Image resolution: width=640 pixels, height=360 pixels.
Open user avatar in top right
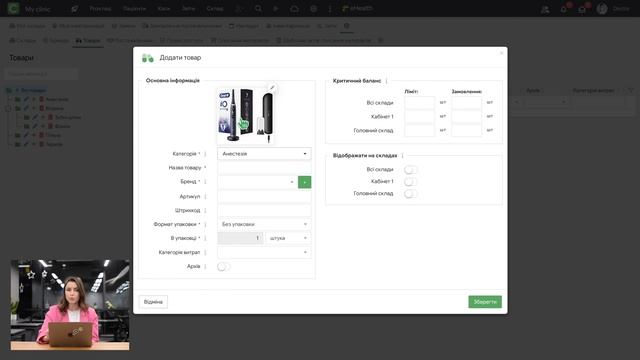(x=602, y=9)
